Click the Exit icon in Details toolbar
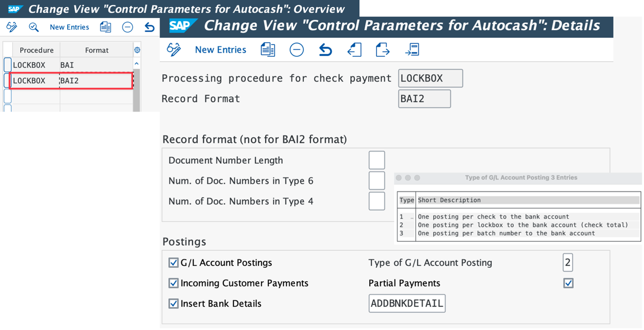This screenshot has height=330, width=644. tap(382, 50)
